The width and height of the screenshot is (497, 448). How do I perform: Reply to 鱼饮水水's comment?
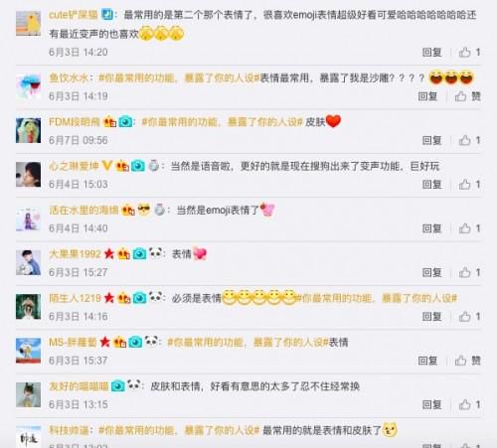point(427,96)
